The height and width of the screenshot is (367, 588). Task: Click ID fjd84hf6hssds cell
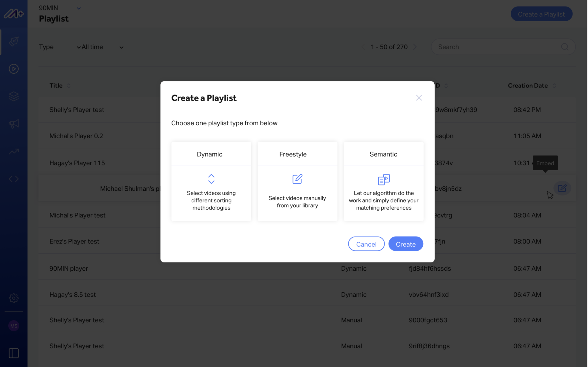[430, 268]
